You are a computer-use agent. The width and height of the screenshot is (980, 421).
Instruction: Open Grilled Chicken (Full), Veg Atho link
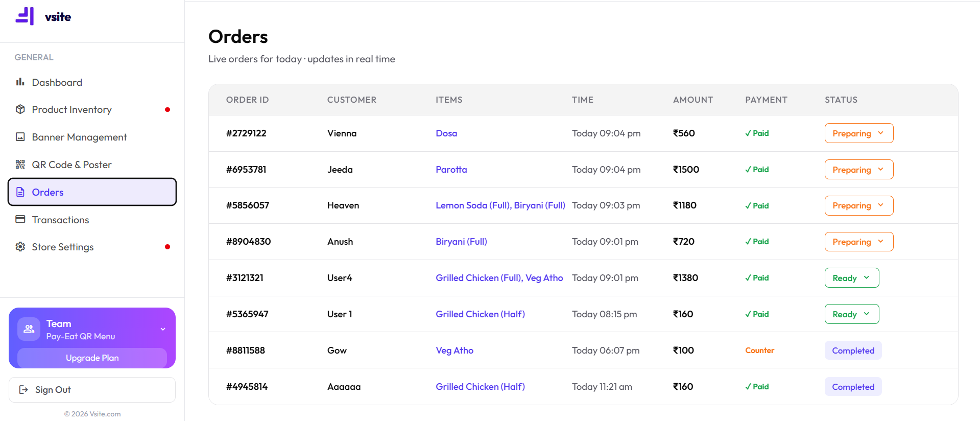[x=499, y=278]
